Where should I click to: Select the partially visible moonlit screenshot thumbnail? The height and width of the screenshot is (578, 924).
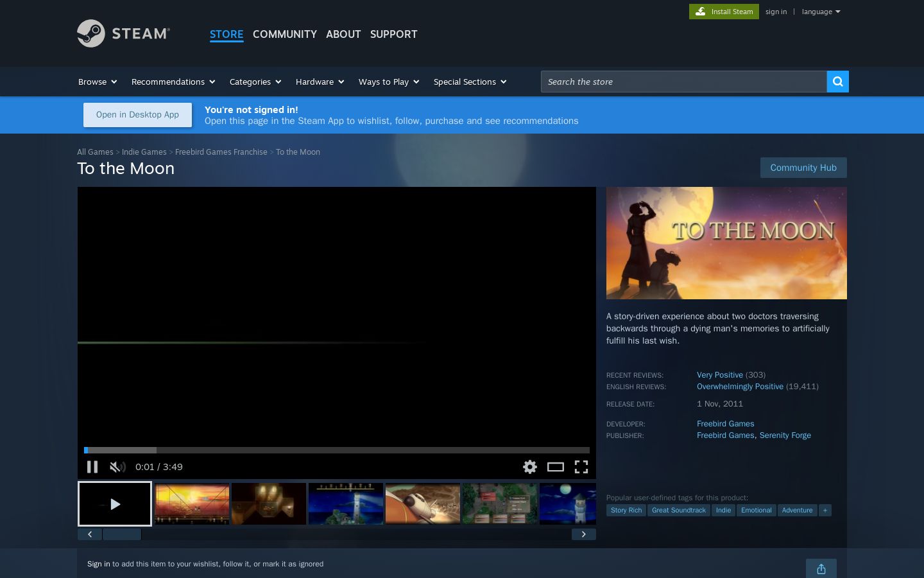tap(568, 504)
